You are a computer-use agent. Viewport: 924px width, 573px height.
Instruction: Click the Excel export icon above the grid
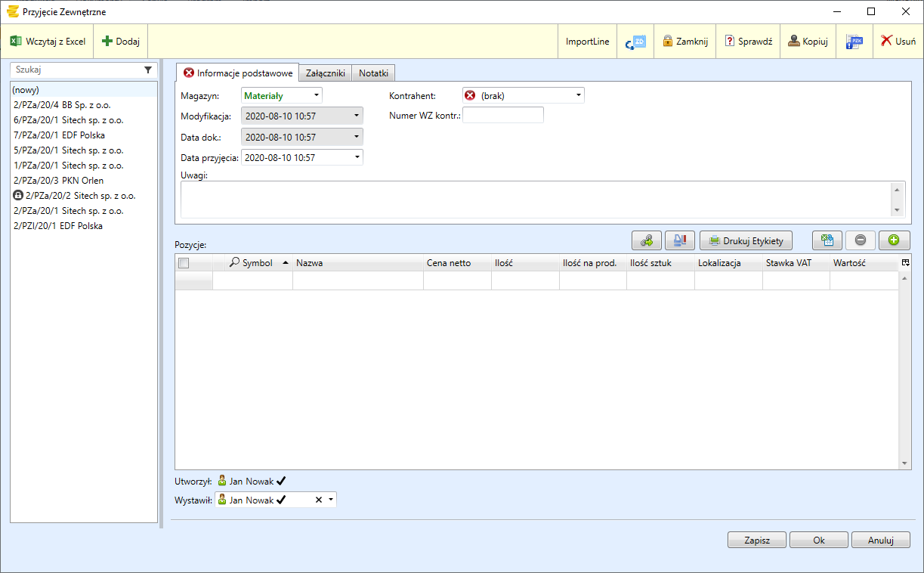[x=827, y=240]
